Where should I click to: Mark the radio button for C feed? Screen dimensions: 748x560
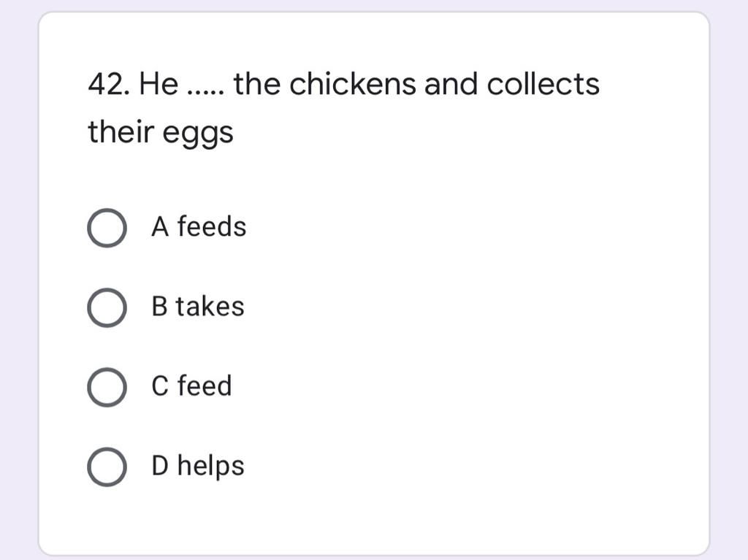(107, 387)
